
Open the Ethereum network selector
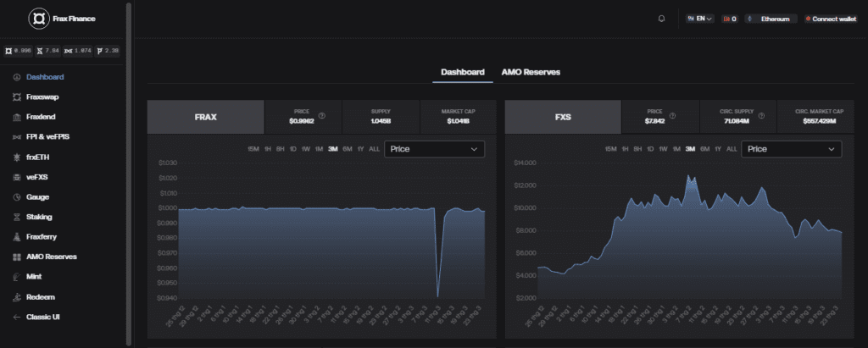pos(771,19)
